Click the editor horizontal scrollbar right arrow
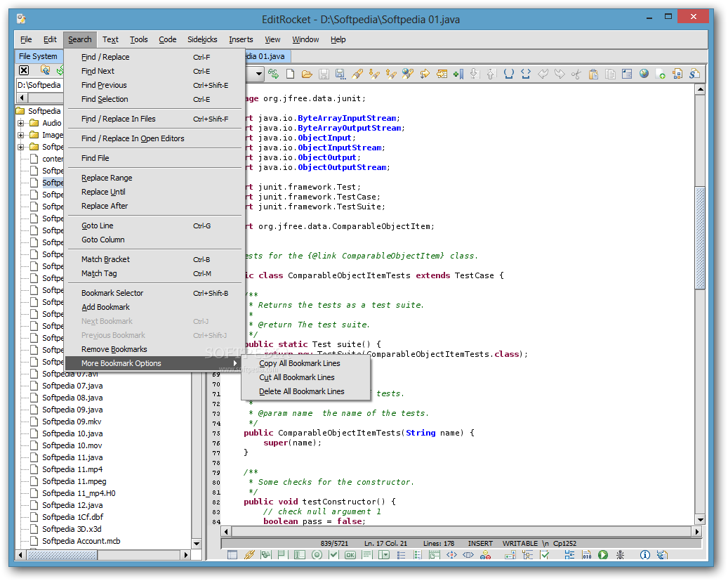Image resolution: width=728 pixels, height=581 pixels. (696, 531)
